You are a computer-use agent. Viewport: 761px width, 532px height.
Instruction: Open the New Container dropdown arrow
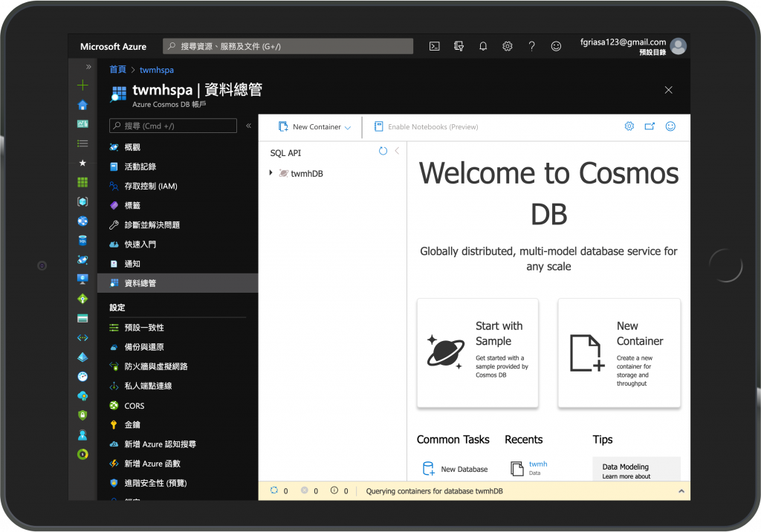(348, 128)
